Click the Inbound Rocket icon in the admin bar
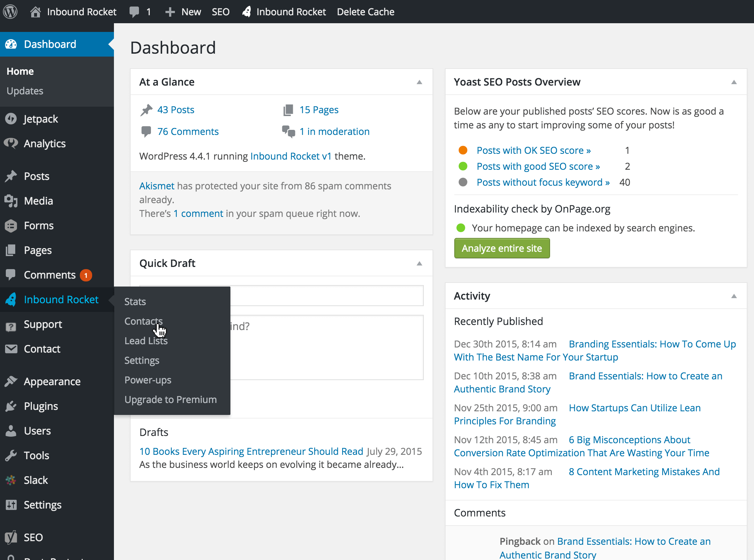Screen dimensions: 754x560 click(x=247, y=11)
